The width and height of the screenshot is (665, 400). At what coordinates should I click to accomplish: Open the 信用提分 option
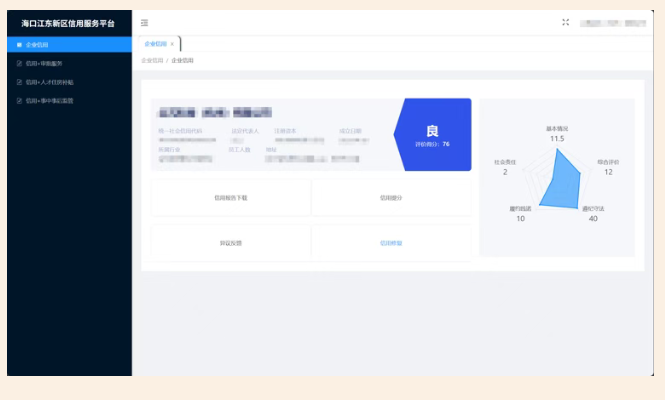pos(391,198)
